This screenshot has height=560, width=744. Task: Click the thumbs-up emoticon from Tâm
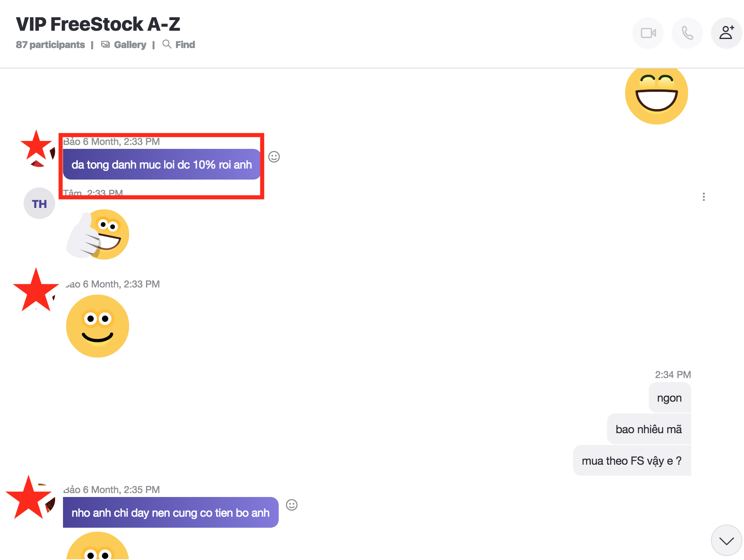pyautogui.click(x=98, y=235)
